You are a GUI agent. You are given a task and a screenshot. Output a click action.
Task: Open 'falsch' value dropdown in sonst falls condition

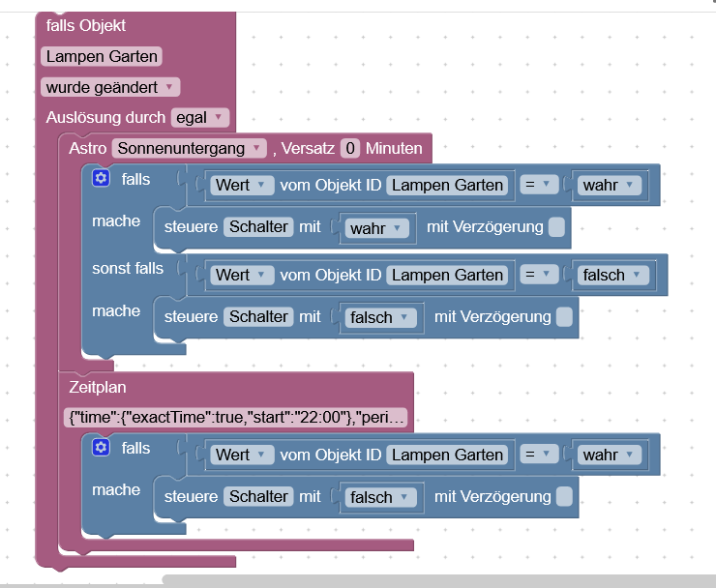click(x=612, y=276)
